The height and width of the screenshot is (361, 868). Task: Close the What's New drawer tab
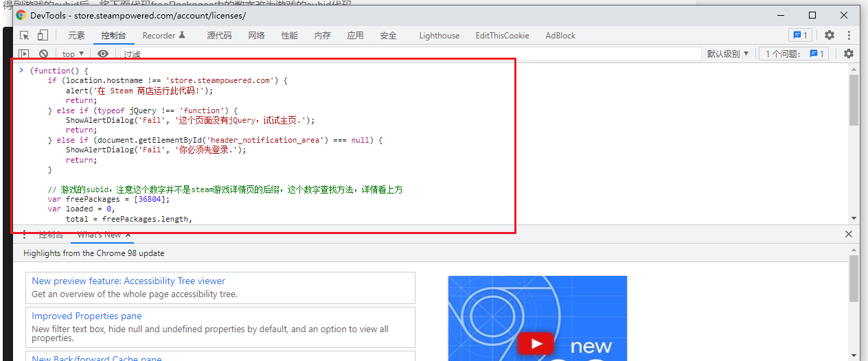tap(128, 235)
